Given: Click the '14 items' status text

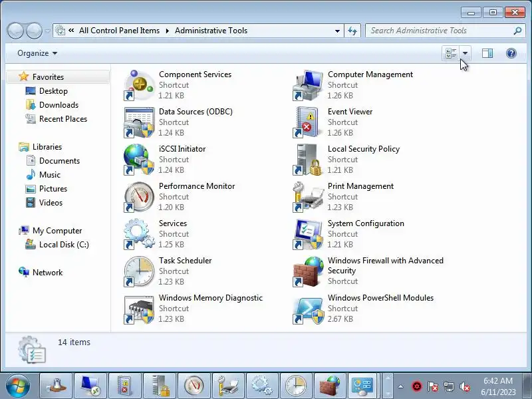Looking at the screenshot, I should [74, 342].
